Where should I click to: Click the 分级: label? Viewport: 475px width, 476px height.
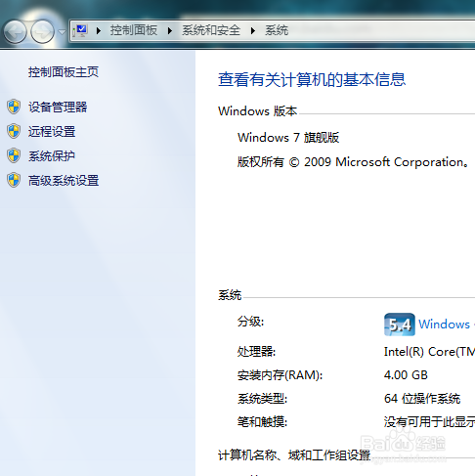point(250,322)
